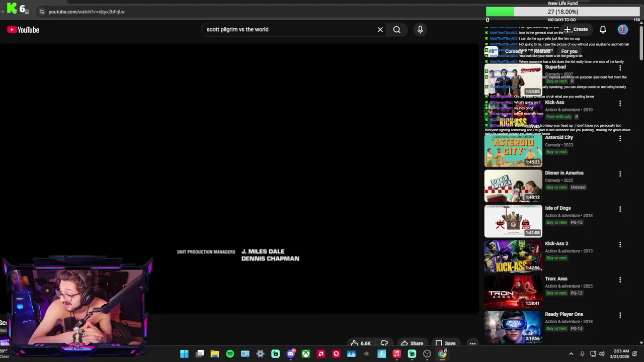Open Isle of Dogs three-dot menu
The width and height of the screenshot is (644, 362).
620,209
